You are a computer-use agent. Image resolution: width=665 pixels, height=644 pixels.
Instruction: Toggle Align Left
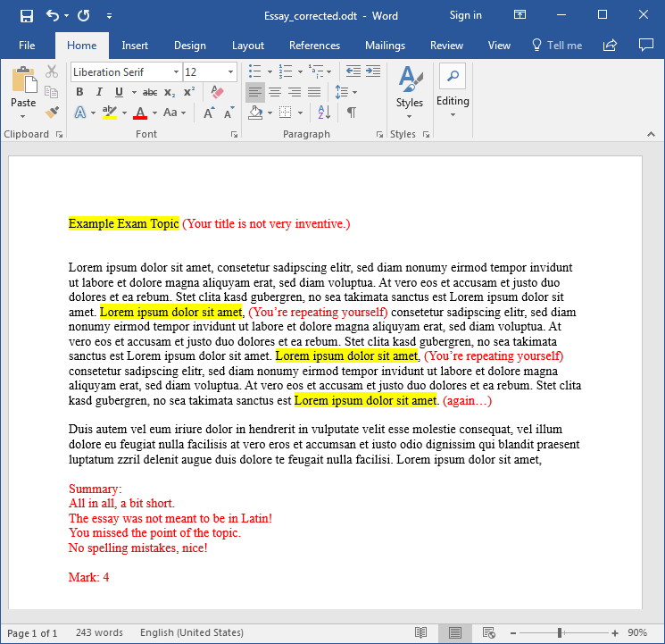[x=255, y=92]
